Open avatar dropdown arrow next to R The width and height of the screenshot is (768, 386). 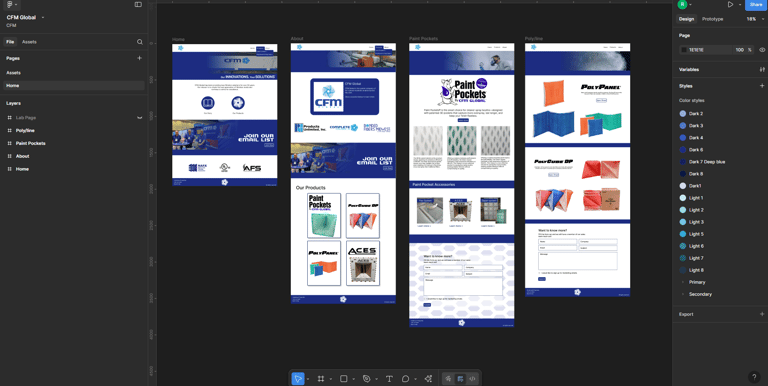coord(690,4)
